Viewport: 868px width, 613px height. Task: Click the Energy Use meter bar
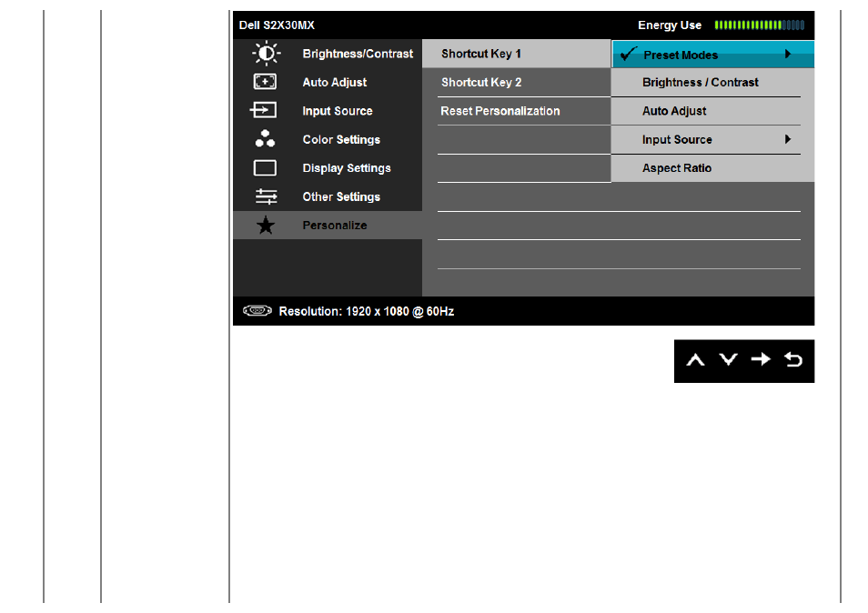(x=760, y=25)
